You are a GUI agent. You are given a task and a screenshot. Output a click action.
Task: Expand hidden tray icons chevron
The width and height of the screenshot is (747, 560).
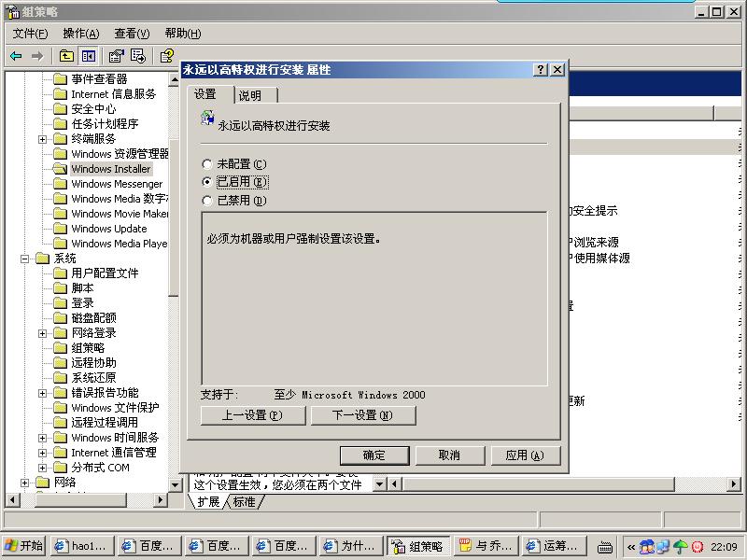(631, 547)
